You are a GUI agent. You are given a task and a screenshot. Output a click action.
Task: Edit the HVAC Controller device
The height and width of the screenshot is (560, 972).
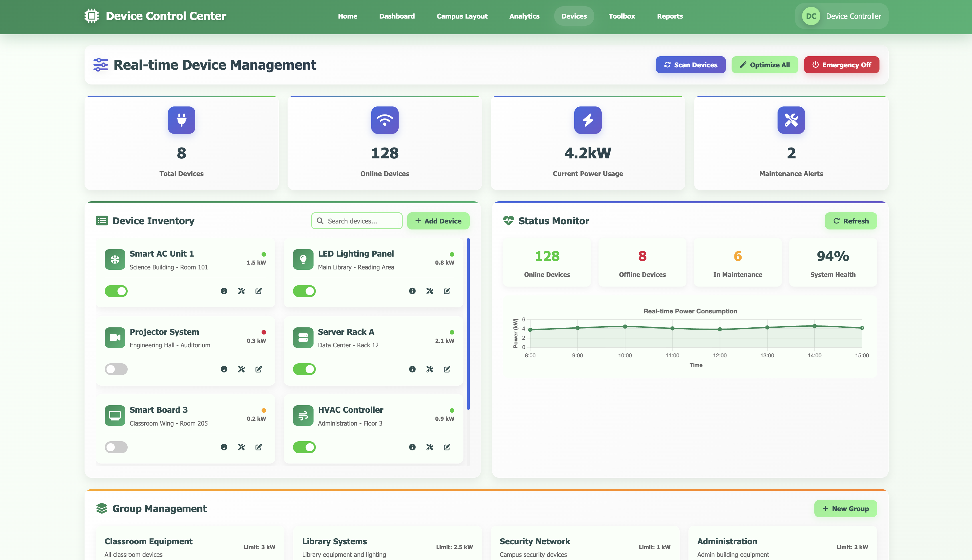(447, 447)
